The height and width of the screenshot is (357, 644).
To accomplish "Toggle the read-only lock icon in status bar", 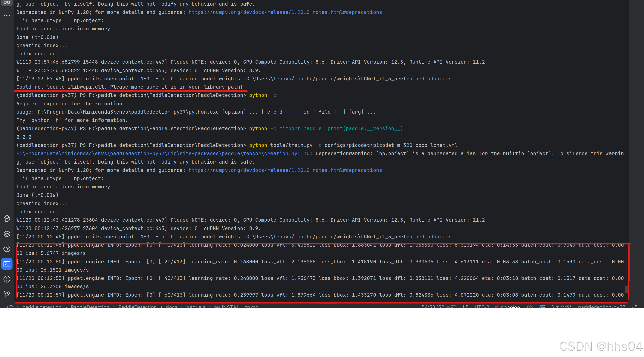I will (635, 306).
